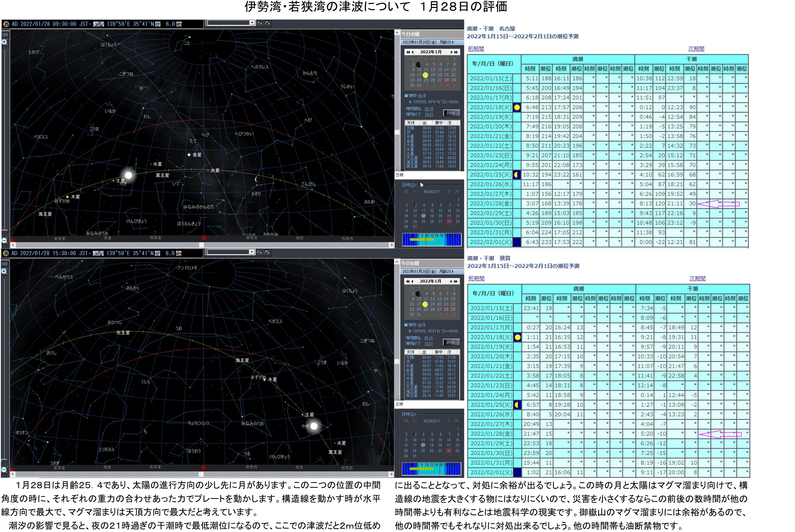The height and width of the screenshot is (532, 795).
Task: Open the 次期間 link above the 名古屋 tide table
Action: [696, 49]
